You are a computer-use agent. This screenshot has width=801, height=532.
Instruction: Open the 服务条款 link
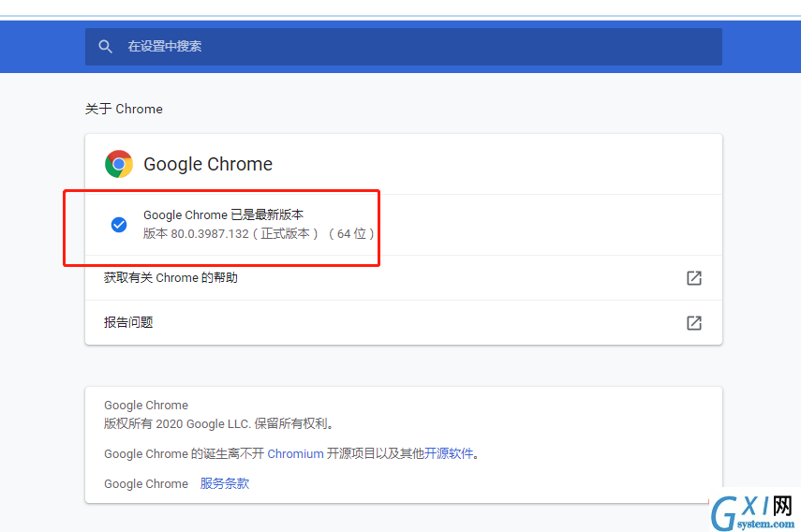click(225, 483)
